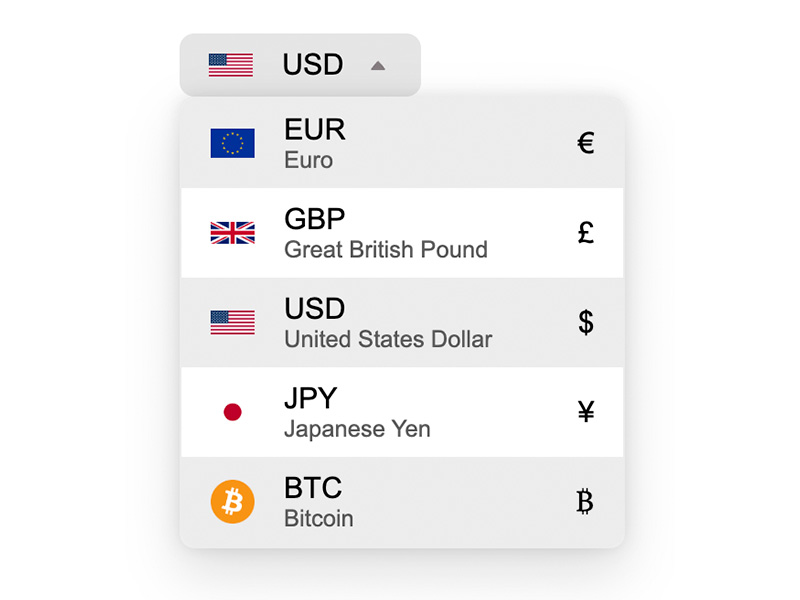Viewport: 800px width, 600px height.
Task: Click the USD currency selector button
Action: [x=312, y=65]
